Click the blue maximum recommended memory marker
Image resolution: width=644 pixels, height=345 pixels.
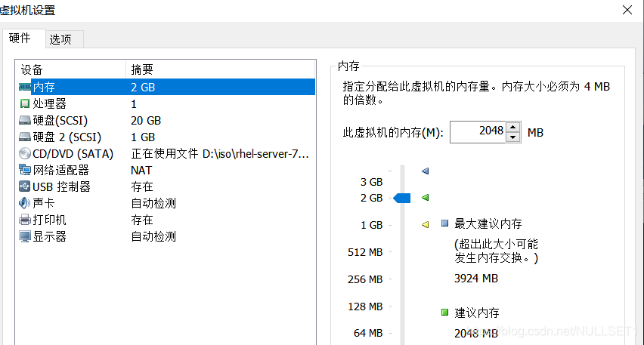(425, 171)
